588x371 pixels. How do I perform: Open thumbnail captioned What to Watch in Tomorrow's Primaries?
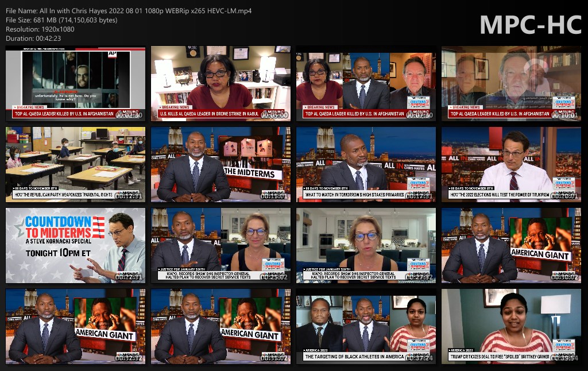[366, 165]
